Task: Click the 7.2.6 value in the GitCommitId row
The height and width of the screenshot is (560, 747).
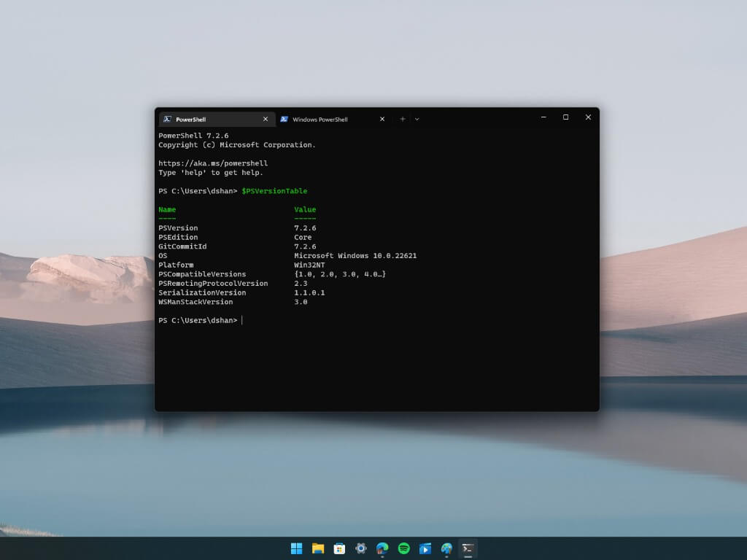Action: pos(305,246)
